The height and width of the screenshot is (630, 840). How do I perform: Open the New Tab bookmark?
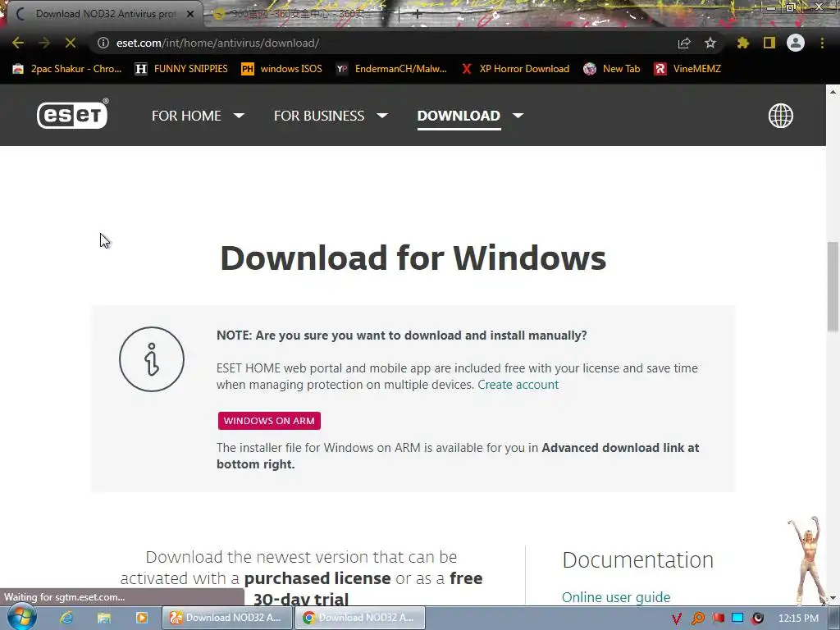[612, 69]
